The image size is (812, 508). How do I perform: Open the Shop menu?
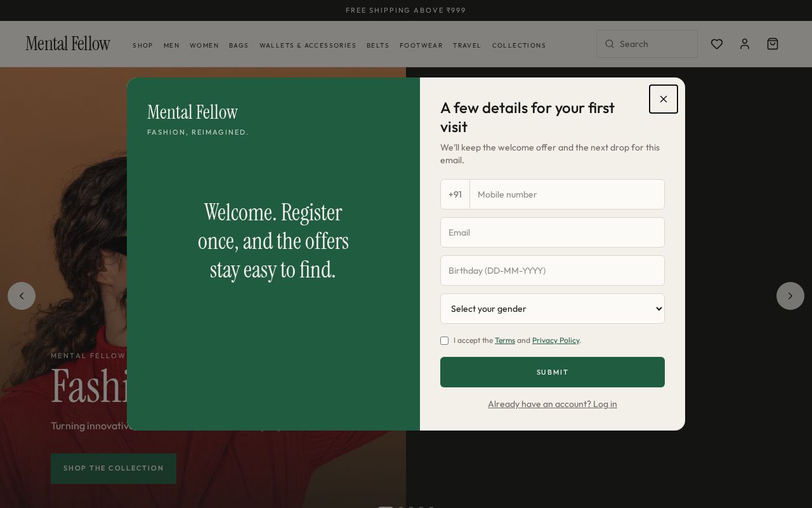(x=143, y=45)
